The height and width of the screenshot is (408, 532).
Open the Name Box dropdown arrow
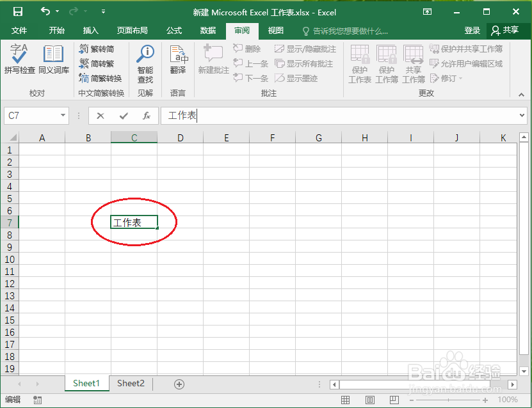click(61, 116)
